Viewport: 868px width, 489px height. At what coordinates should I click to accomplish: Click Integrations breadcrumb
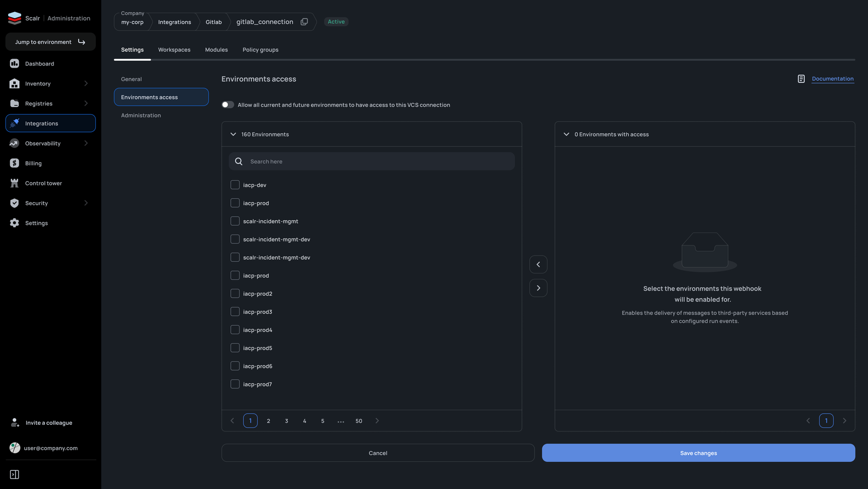point(175,22)
